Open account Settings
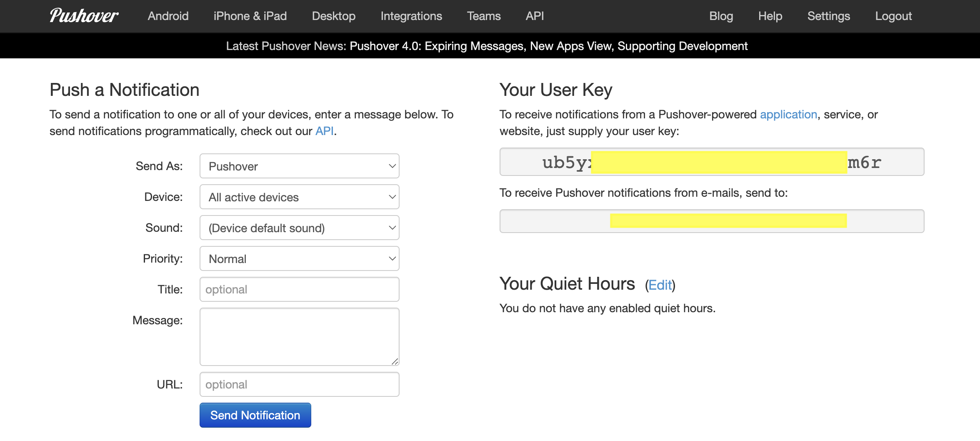The image size is (980, 441). click(828, 16)
